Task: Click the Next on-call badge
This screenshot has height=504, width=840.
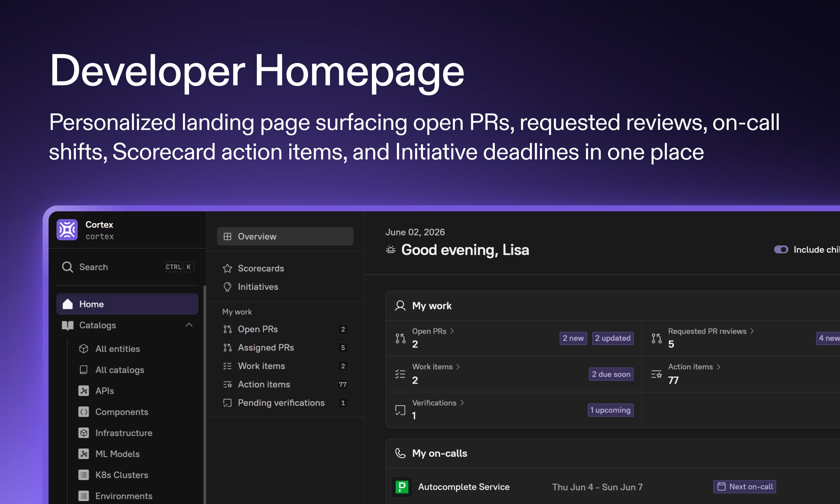Action: tap(745, 487)
